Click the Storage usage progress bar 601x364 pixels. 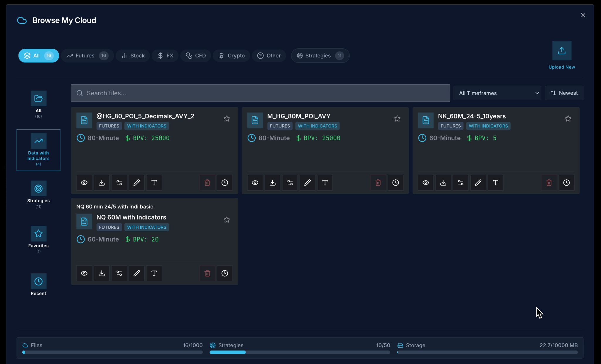[x=487, y=352]
